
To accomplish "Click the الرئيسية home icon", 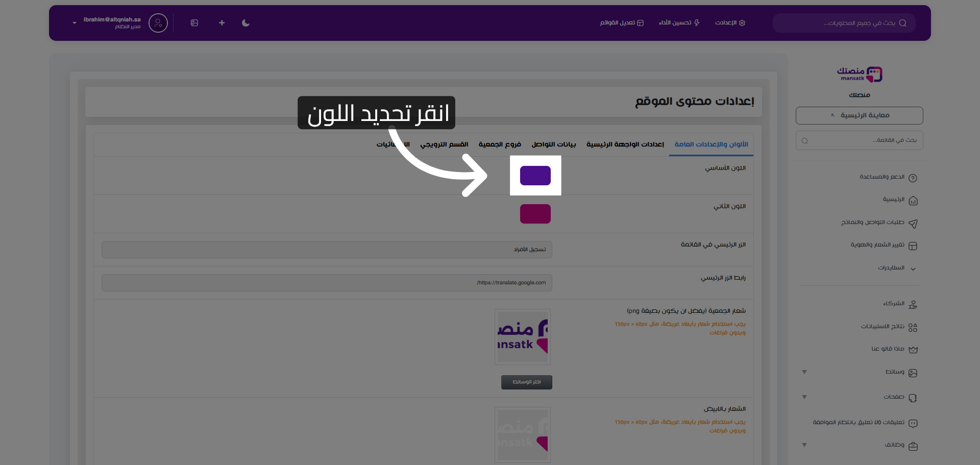I will click(x=914, y=200).
